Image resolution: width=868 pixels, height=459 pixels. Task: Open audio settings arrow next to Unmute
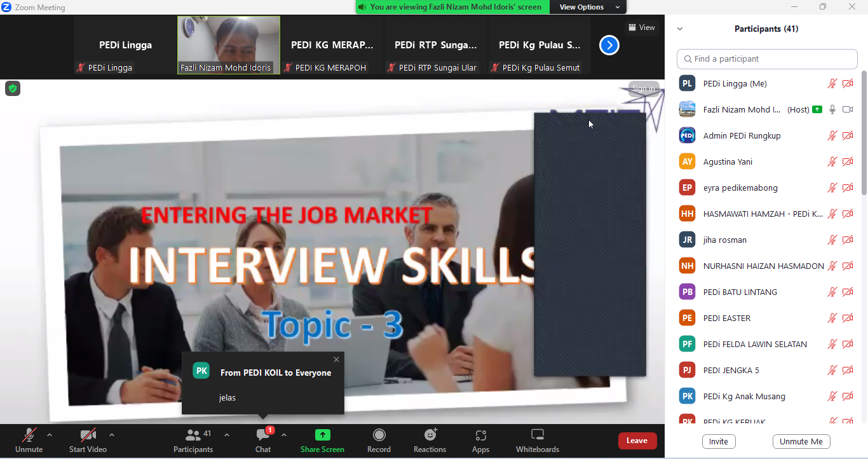tap(50, 435)
